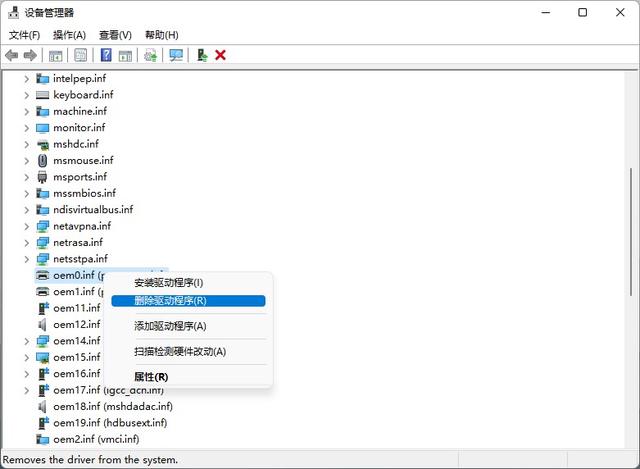Click the system icon beside intelpep.inf

[x=42, y=78]
